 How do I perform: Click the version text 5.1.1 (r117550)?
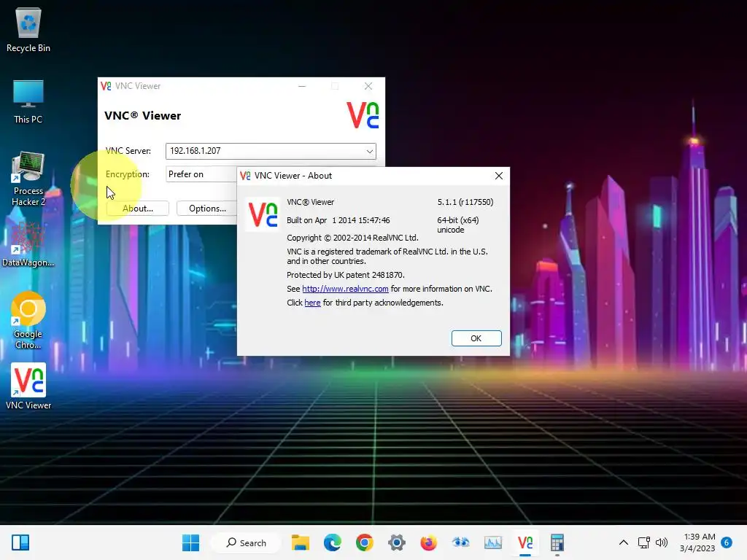pyautogui.click(x=465, y=203)
